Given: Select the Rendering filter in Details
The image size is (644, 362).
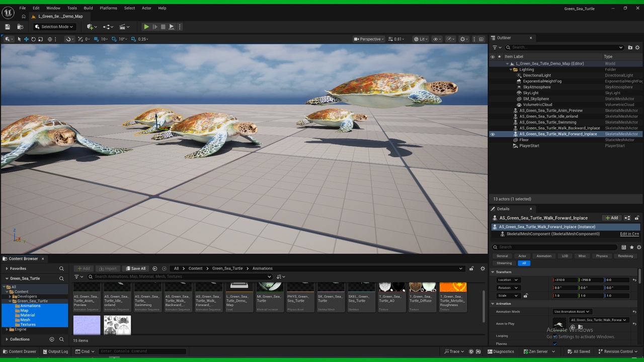Looking at the screenshot, I should [625, 256].
